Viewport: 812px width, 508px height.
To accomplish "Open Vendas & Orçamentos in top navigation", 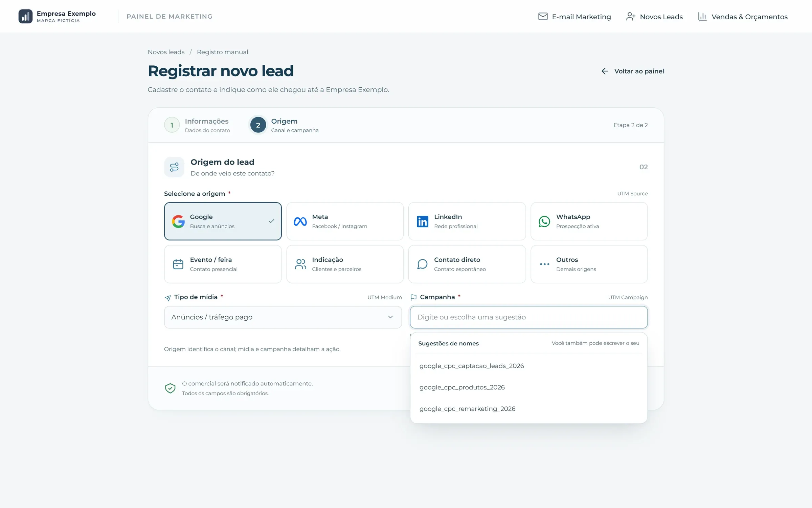I will [x=743, y=17].
